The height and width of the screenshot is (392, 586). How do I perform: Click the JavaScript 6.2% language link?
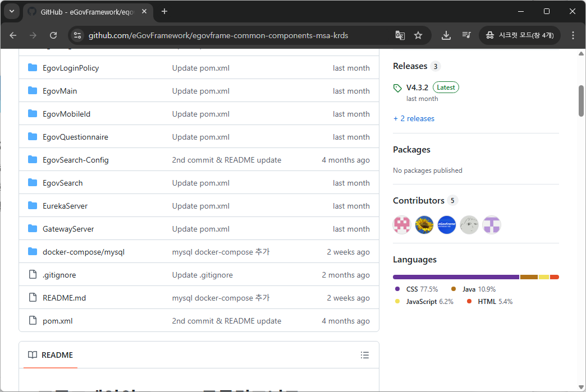424,302
